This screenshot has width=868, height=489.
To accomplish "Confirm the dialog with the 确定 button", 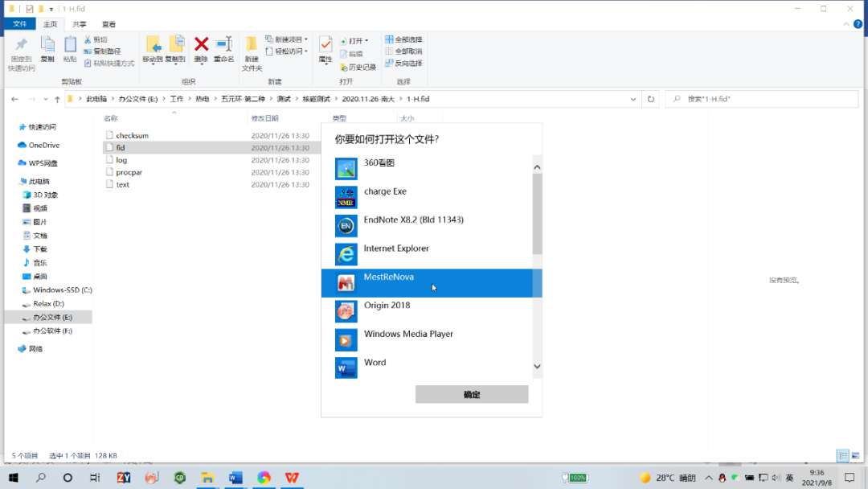I will 472,394.
